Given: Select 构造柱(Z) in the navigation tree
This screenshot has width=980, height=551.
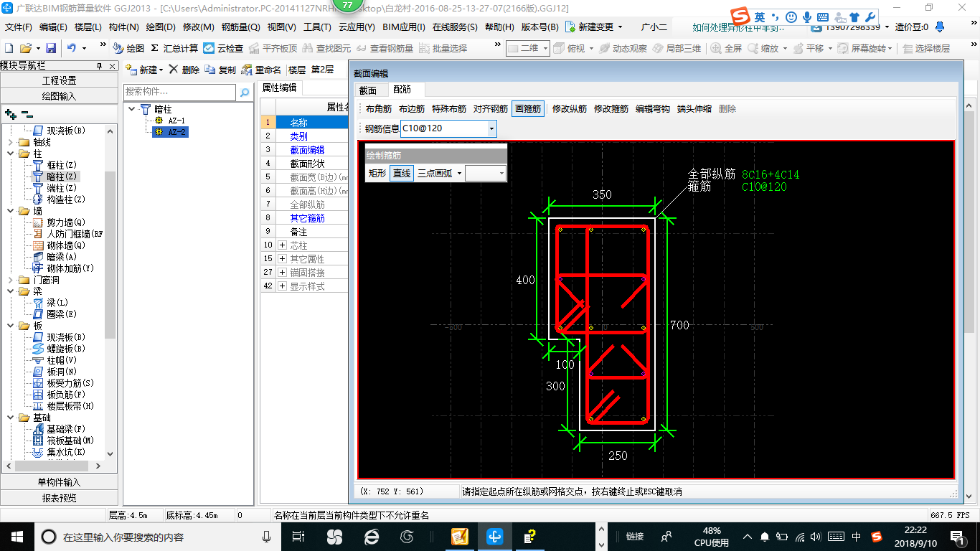Looking at the screenshot, I should [59, 199].
